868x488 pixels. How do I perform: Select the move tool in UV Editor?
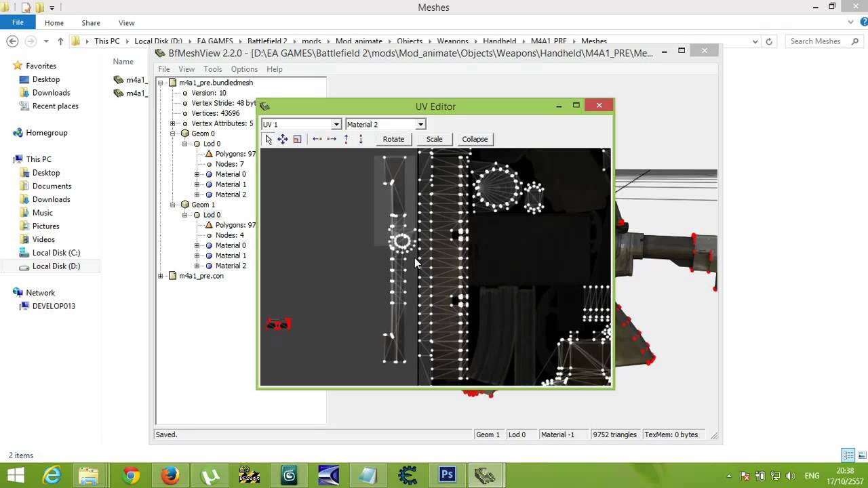(x=283, y=139)
